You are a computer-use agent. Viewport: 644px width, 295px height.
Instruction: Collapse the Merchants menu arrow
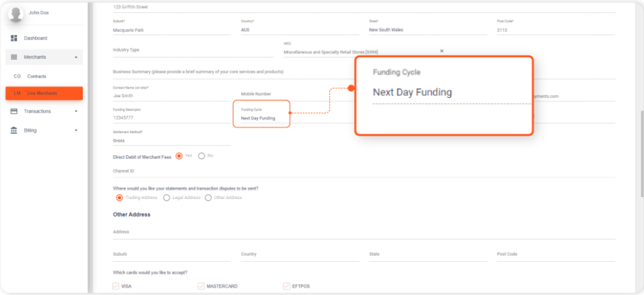point(76,57)
